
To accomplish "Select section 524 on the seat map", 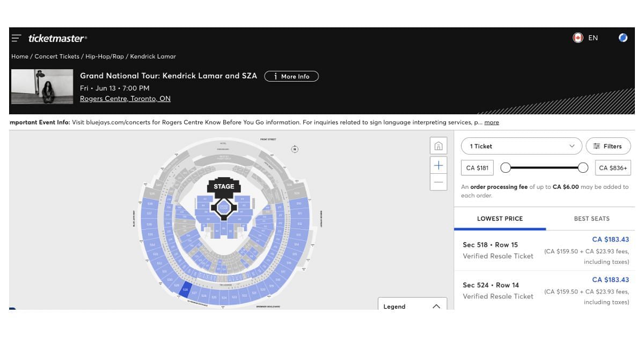I will point(224,298).
